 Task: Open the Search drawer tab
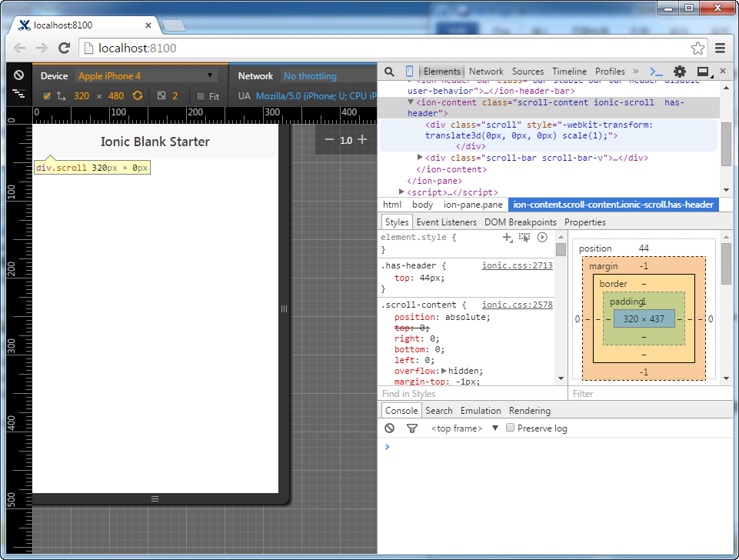coord(439,411)
